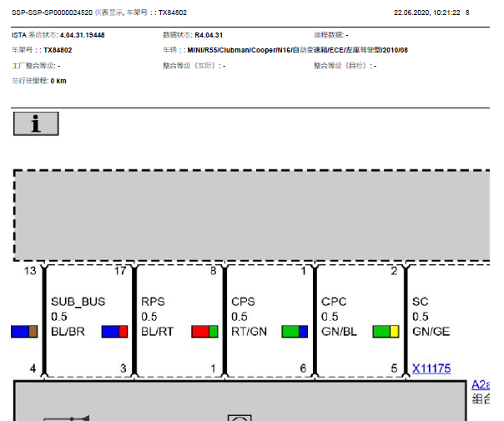Click pin number 6 at lower connector
504x421 pixels.
pos(303,368)
